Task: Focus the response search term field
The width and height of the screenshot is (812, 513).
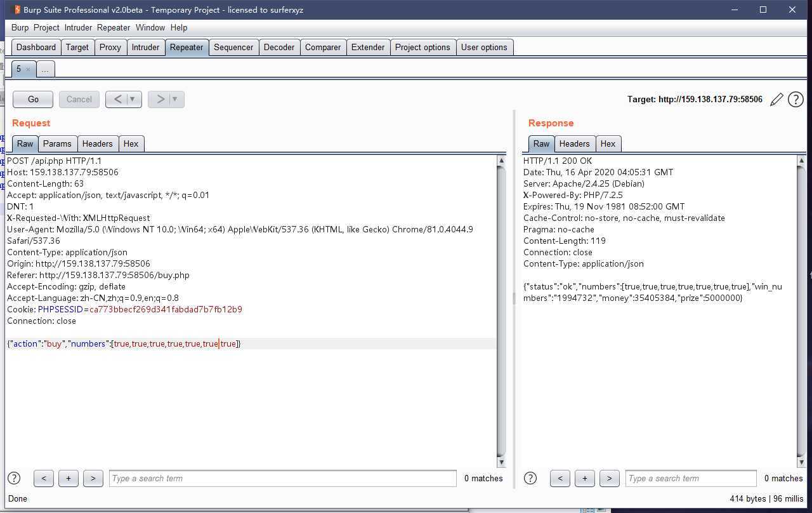Action: pyautogui.click(x=691, y=478)
